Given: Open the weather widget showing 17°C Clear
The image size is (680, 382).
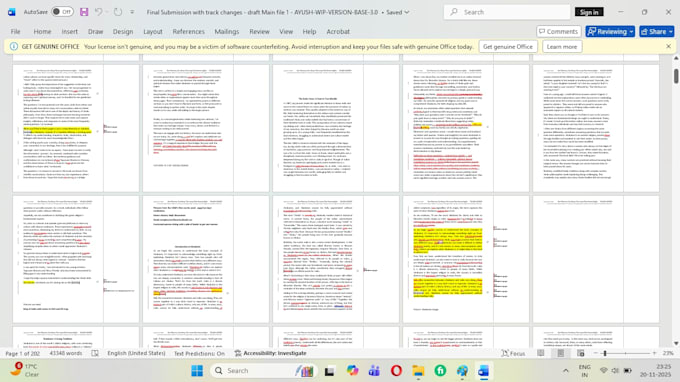Looking at the screenshot, I should point(26,370).
